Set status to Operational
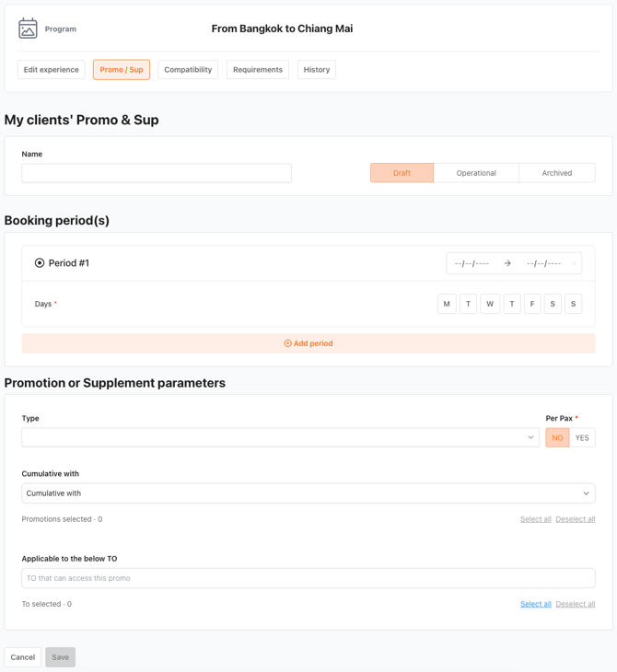 pos(476,173)
